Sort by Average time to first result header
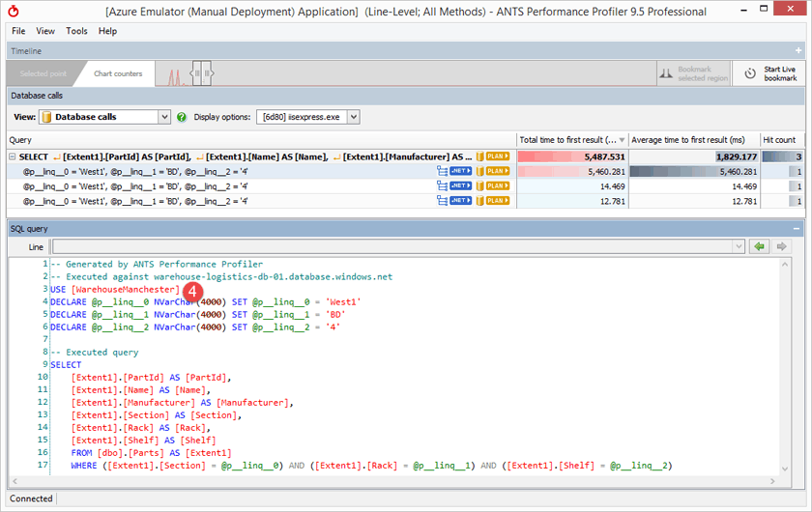 (x=688, y=140)
